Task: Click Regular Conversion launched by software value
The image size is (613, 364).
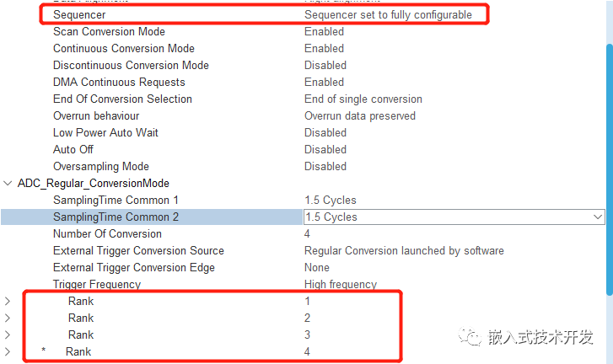Action: 404,251
